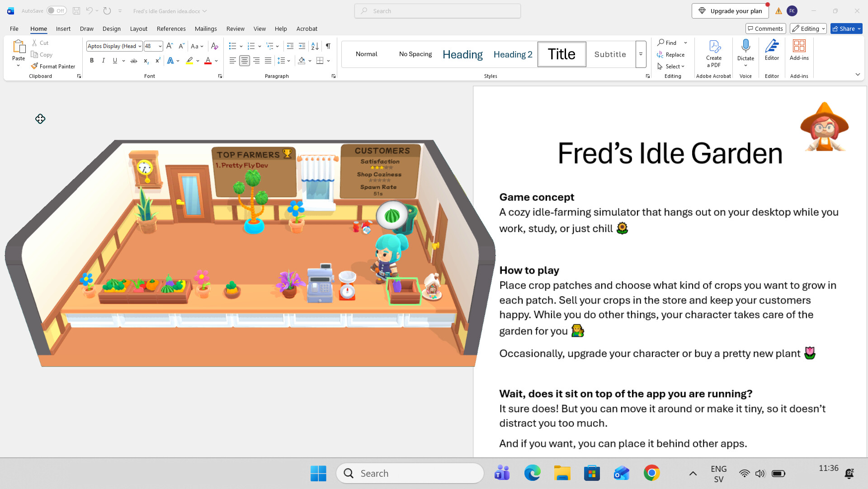
Task: Open the font name dropdown
Action: pyautogui.click(x=140, y=46)
